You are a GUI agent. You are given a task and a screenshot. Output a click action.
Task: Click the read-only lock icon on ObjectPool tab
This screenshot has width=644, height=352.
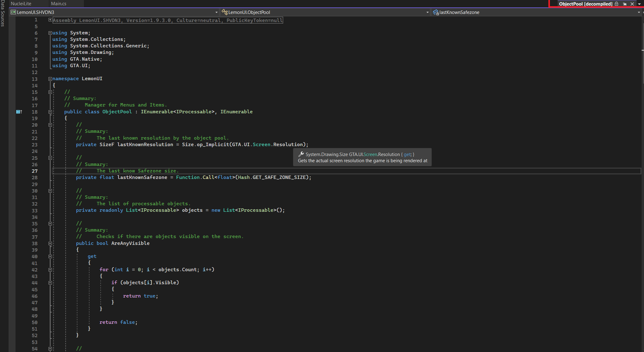(616, 4)
